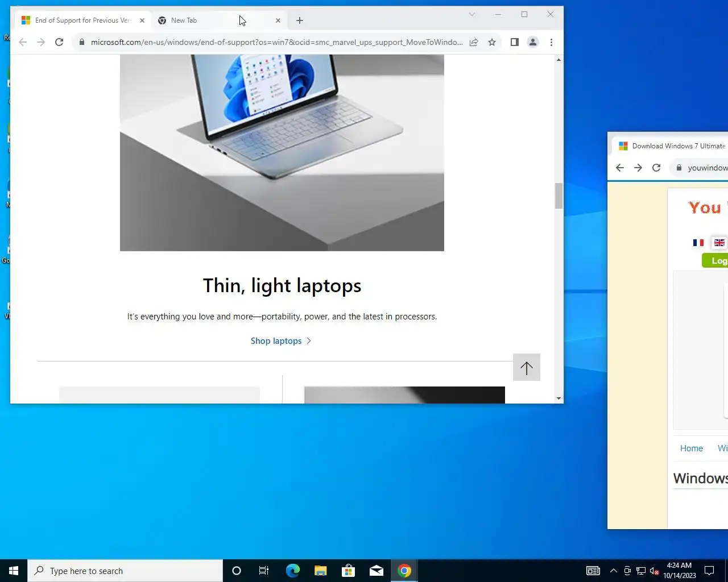Select the English UK flag language icon
This screenshot has width=728, height=582.
pyautogui.click(x=719, y=243)
